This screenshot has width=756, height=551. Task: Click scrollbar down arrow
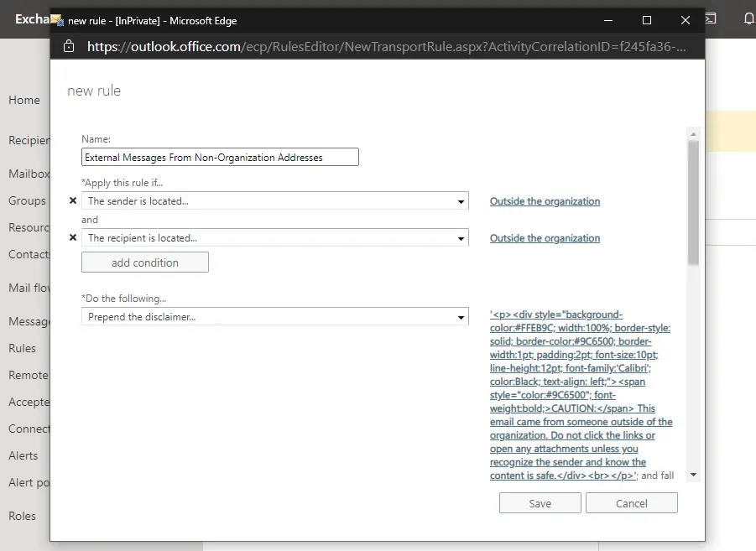(693, 475)
